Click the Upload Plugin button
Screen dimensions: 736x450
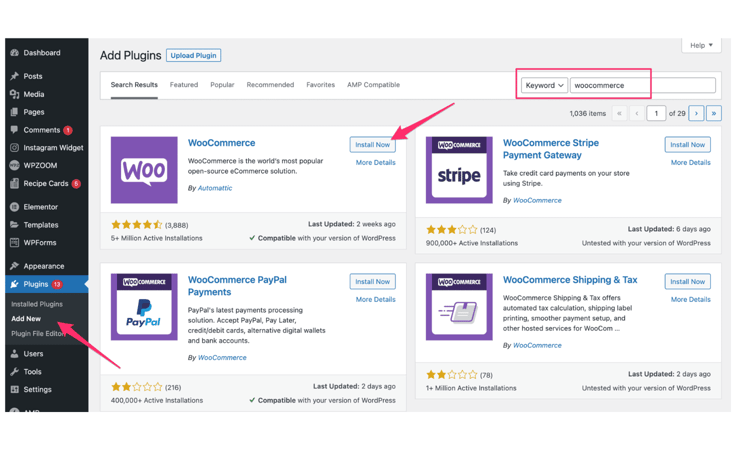(x=193, y=56)
